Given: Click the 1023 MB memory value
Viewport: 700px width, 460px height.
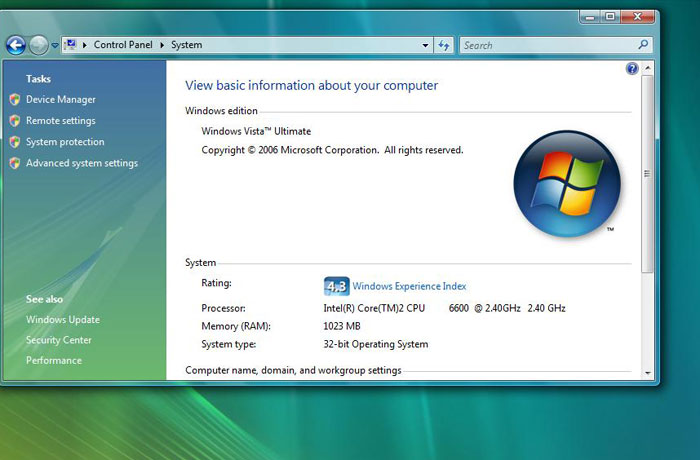Looking at the screenshot, I should 342,326.
